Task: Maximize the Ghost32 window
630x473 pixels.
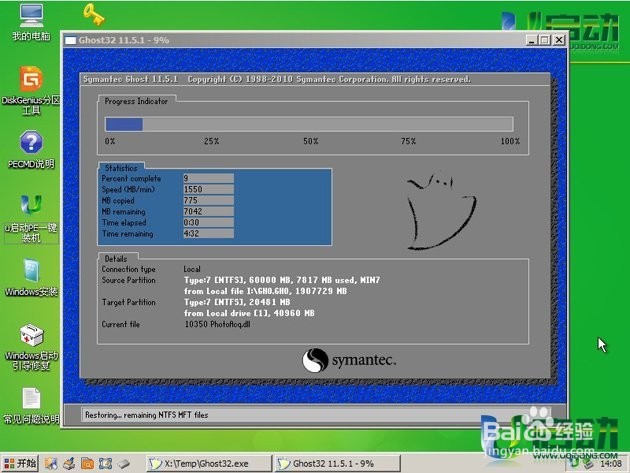Action: 545,40
